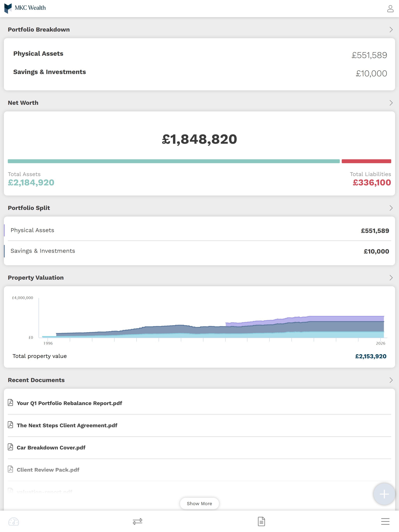399x532 pixels.
Task: Open Car Breakdown Cover.pdf
Action: pos(51,447)
